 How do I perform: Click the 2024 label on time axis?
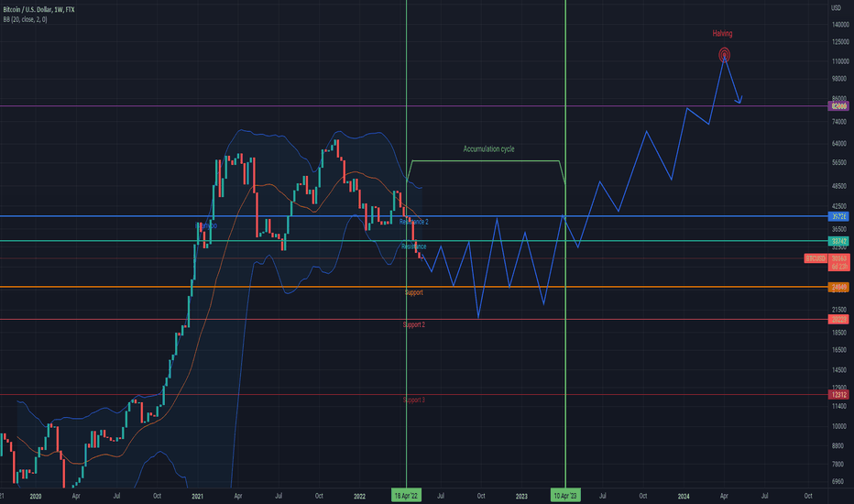click(684, 496)
